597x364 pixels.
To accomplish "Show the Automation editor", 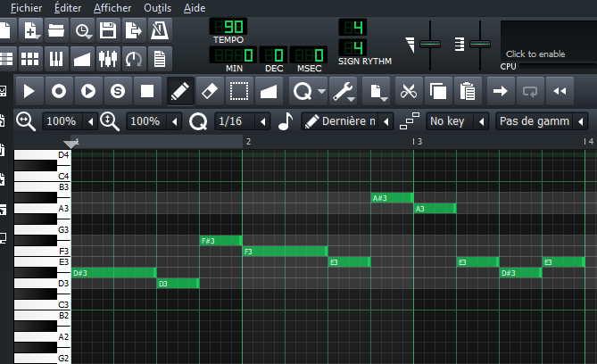I will (82, 59).
